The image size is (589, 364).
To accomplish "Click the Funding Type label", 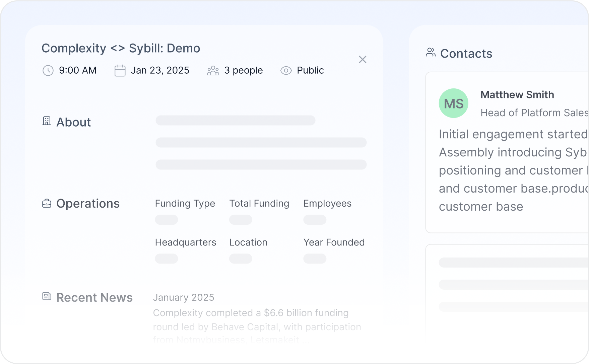I will (x=185, y=204).
